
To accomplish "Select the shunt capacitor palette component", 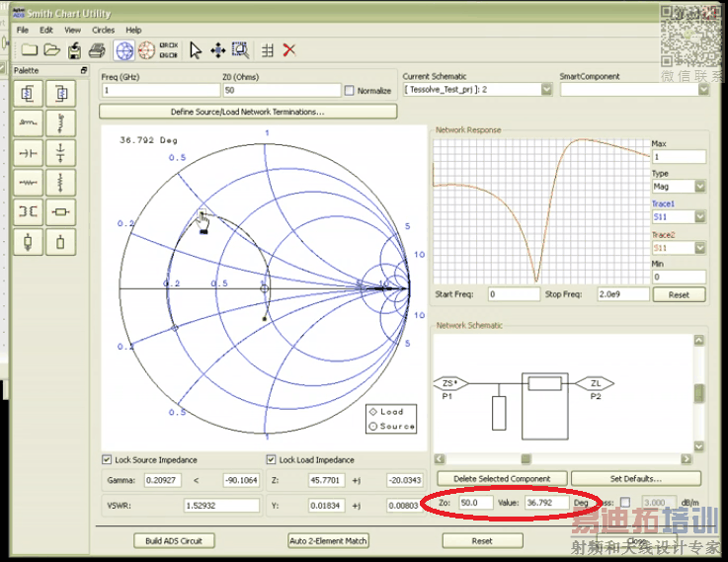I will [x=61, y=153].
